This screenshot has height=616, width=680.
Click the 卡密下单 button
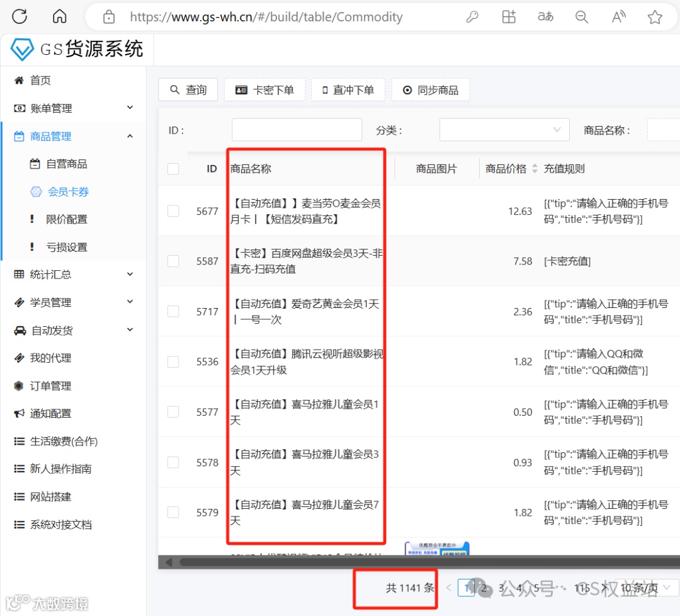(264, 90)
